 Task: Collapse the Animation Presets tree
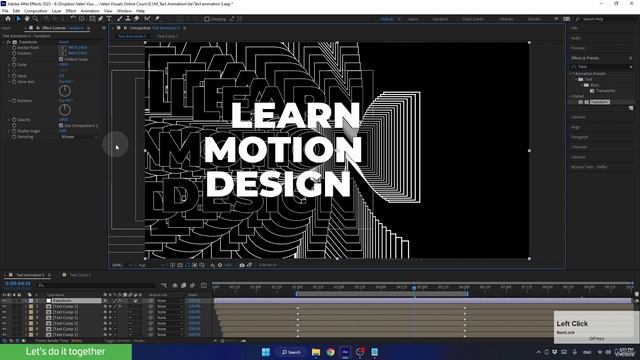click(571, 74)
